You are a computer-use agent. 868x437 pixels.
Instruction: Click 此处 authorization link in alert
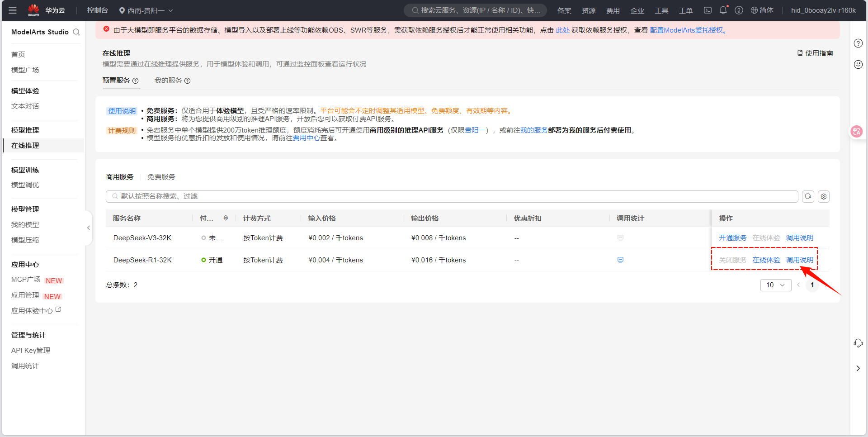coord(563,30)
